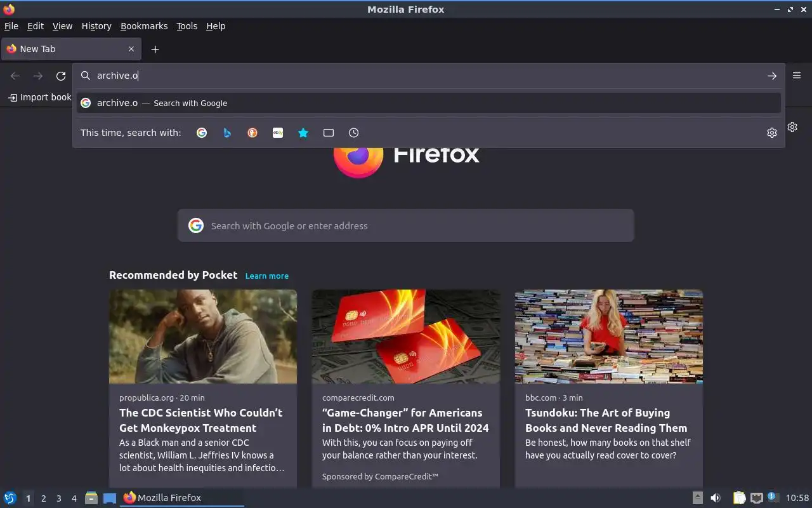The height and width of the screenshot is (508, 812).
Task: Select 'archive.o — Search with Google' suggestion
Action: [429, 103]
